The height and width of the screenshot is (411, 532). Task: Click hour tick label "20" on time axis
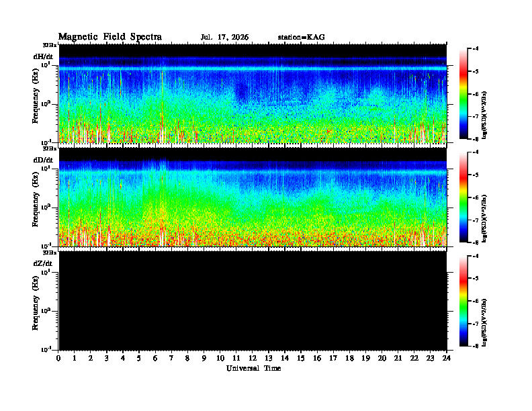(x=382, y=359)
